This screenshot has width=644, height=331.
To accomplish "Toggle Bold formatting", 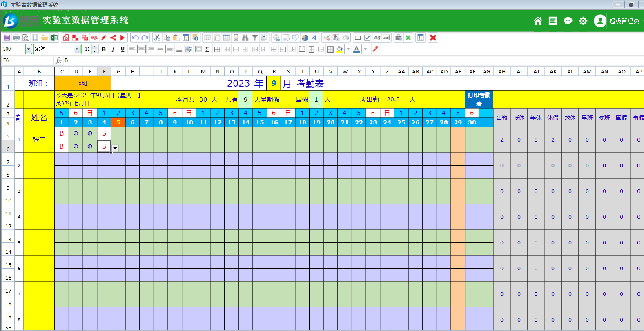I will [104, 49].
